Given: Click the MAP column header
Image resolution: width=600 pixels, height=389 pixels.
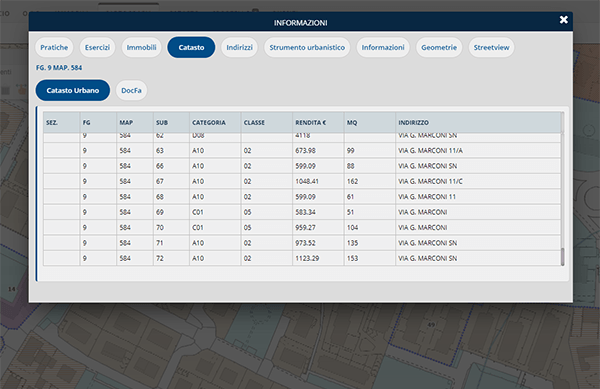Looking at the screenshot, I should pyautogui.click(x=135, y=122).
